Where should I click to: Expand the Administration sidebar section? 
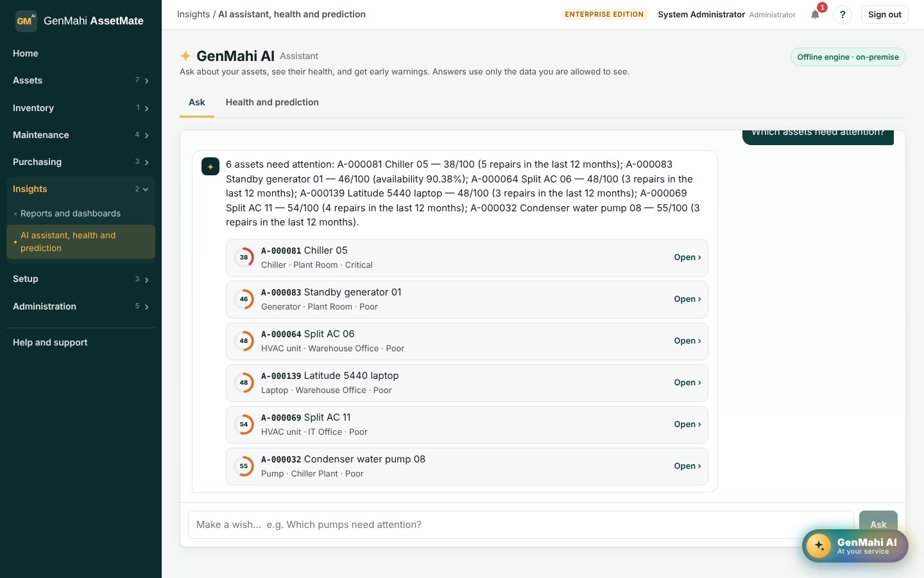81,306
